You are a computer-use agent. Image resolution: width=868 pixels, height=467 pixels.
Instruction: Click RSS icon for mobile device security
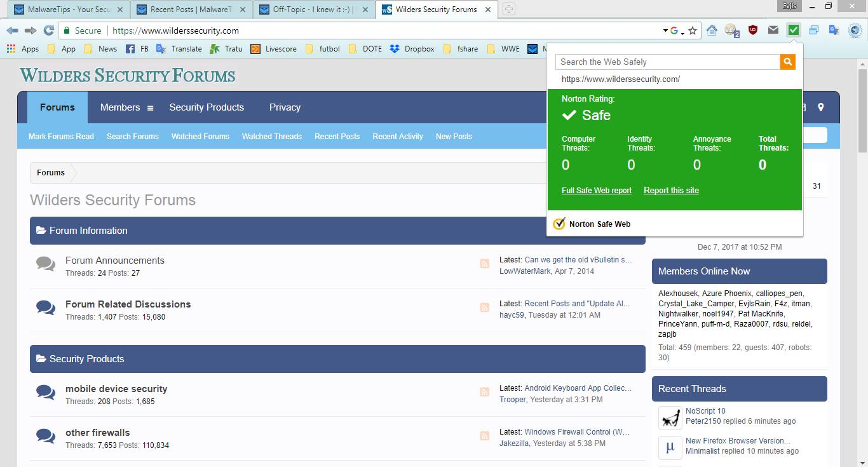pyautogui.click(x=484, y=393)
